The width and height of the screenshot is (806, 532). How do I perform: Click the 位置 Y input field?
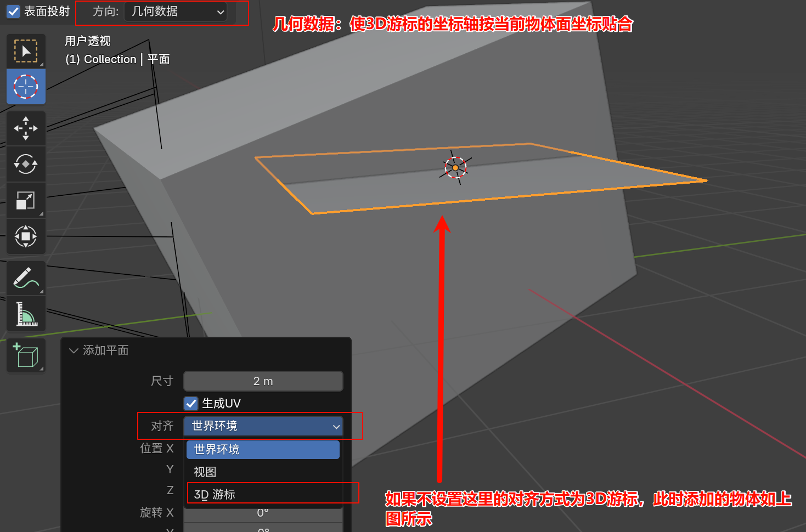(x=263, y=469)
